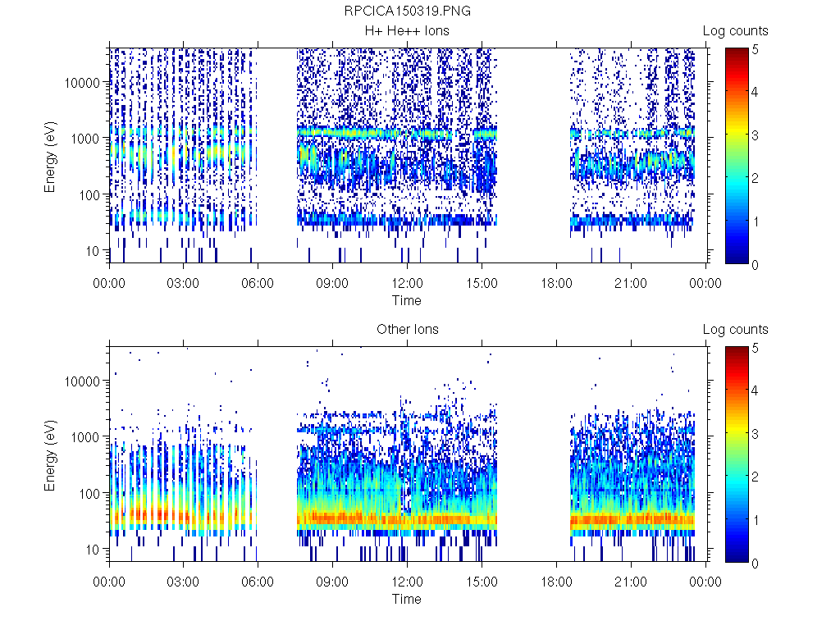
Task: Click the 21:00 tick label on the bottom time axis
Action: (x=630, y=582)
